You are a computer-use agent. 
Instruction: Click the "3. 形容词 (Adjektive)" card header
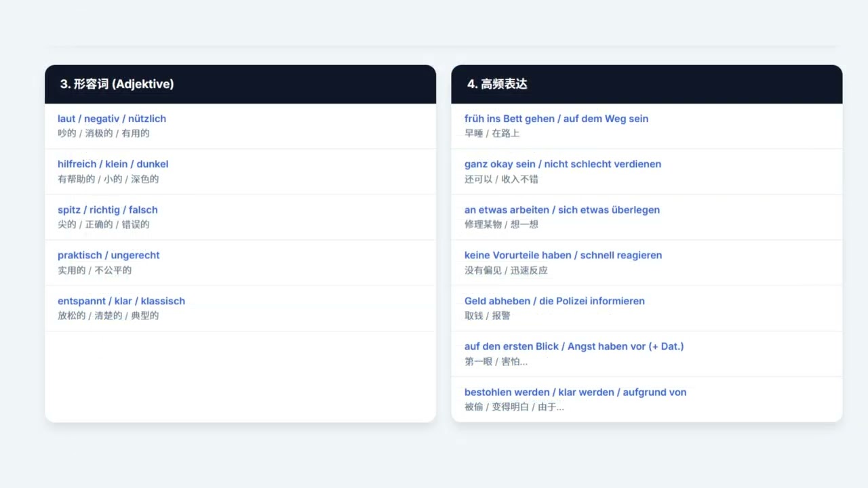pyautogui.click(x=240, y=84)
